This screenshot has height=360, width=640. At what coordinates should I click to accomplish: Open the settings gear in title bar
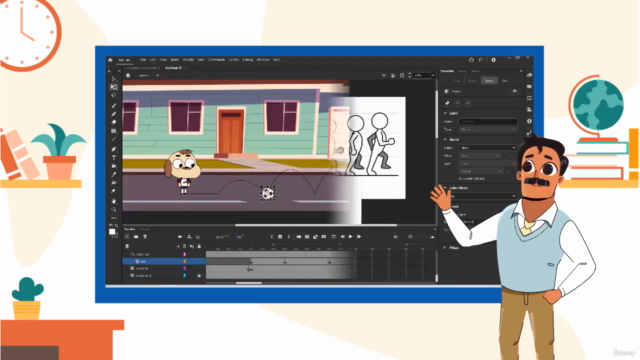(x=493, y=60)
